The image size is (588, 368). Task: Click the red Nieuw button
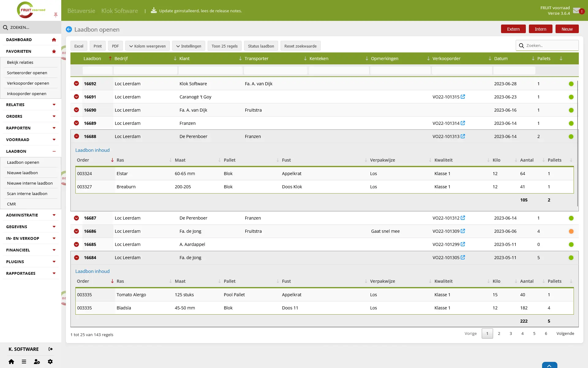pos(567,29)
